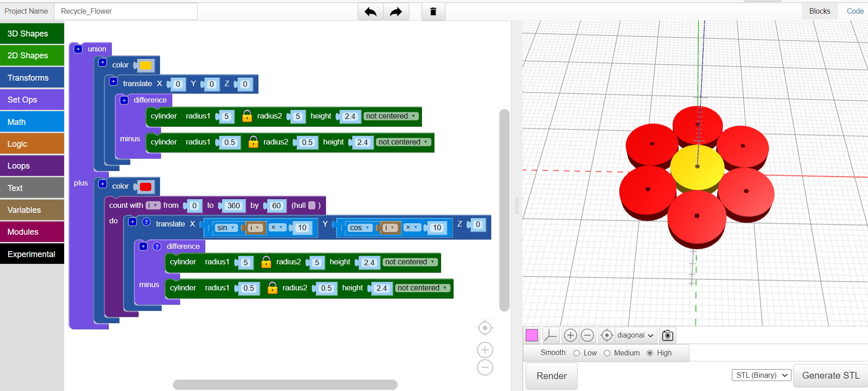Open the Experimental category

(x=32, y=254)
